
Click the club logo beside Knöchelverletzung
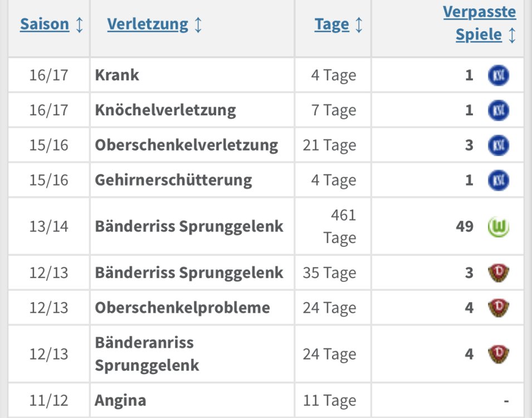click(x=498, y=110)
